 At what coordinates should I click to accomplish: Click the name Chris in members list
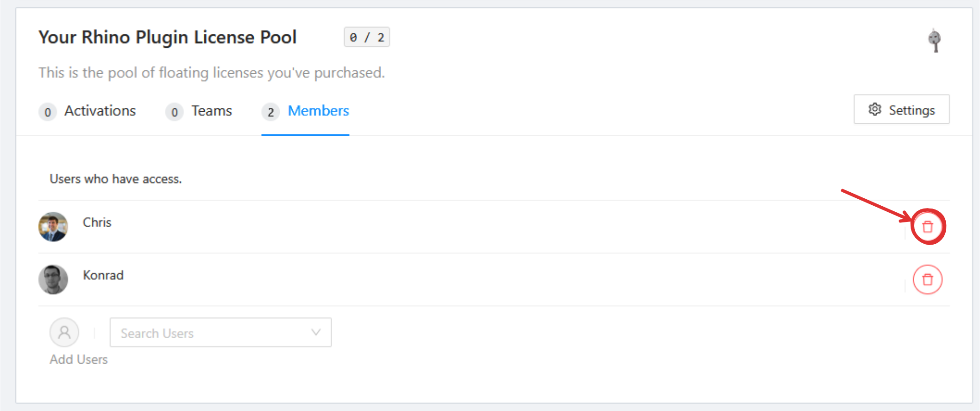[97, 222]
